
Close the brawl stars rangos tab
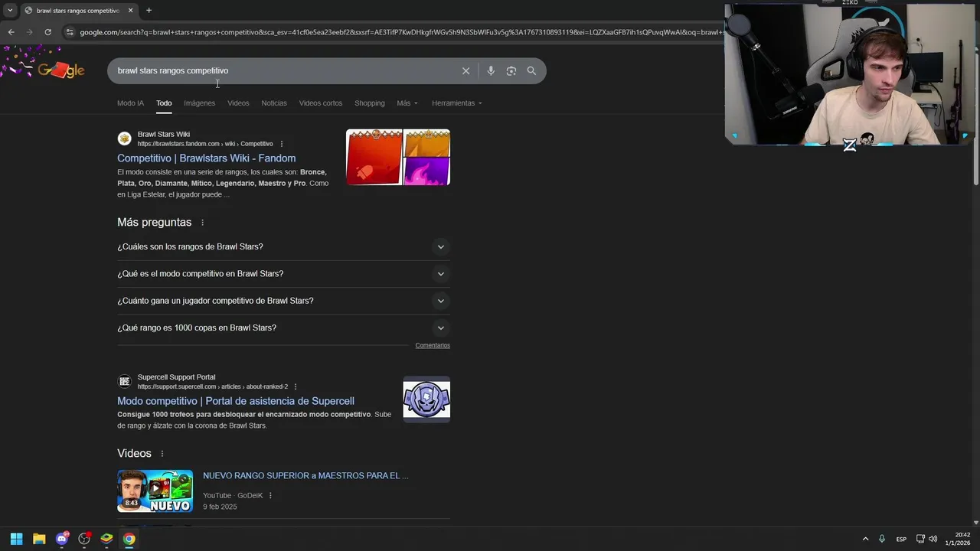pos(130,10)
